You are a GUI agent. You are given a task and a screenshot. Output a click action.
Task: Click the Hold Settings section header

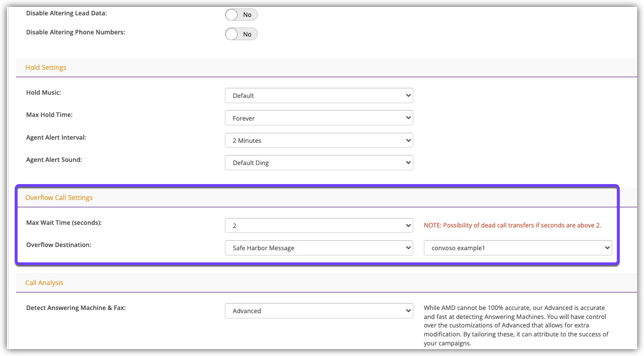pyautogui.click(x=46, y=68)
